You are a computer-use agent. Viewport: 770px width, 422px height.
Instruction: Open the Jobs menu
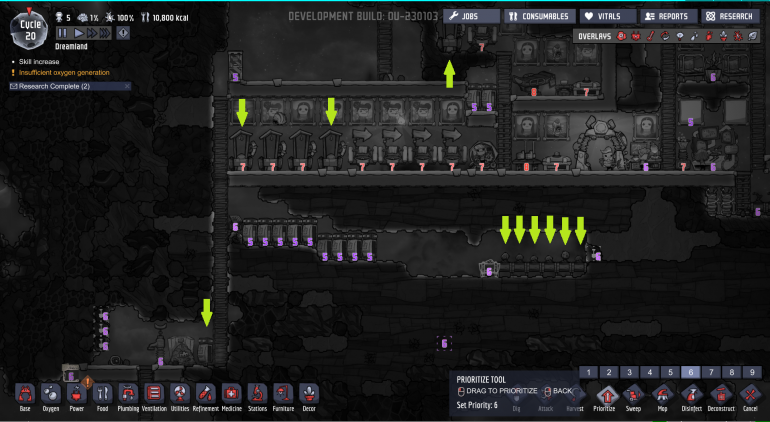coord(471,16)
